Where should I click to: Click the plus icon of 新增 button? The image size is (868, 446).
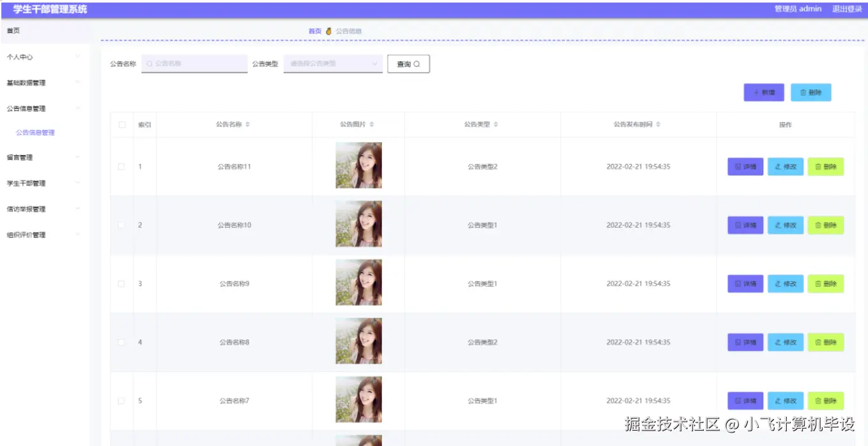pyautogui.click(x=756, y=93)
